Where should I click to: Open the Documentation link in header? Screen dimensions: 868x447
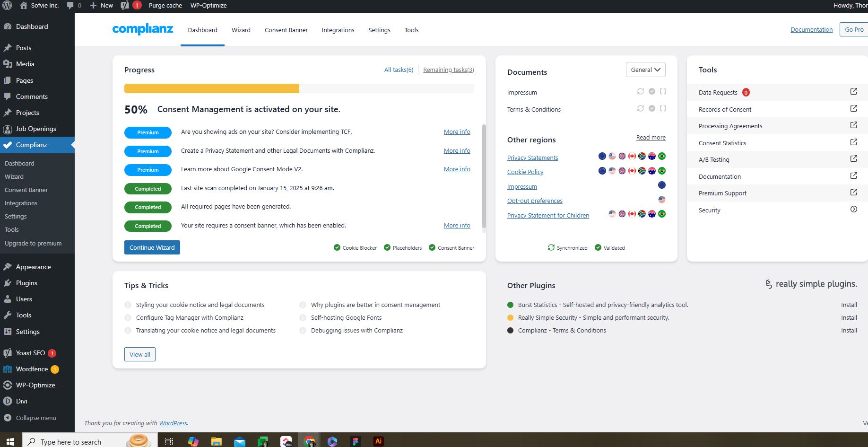811,29
